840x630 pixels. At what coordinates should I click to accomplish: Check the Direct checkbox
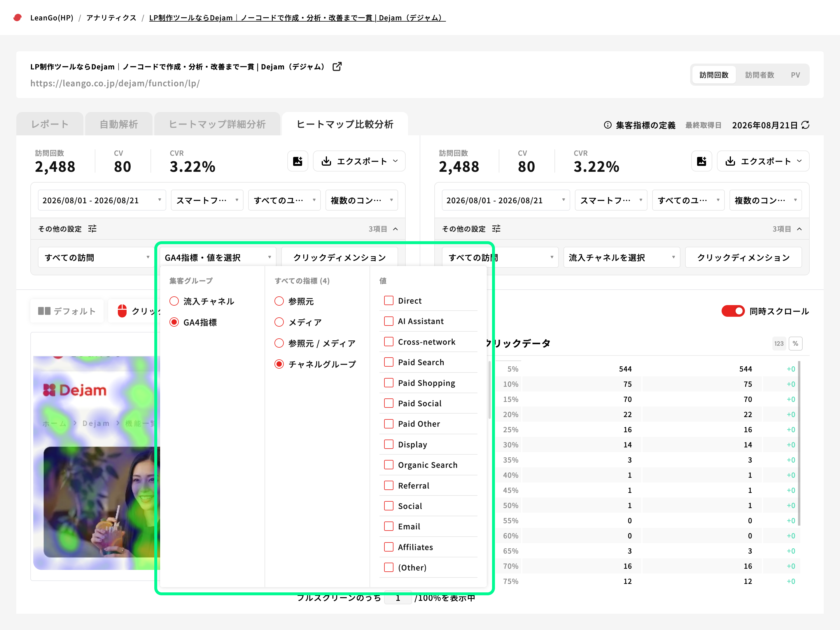click(388, 300)
